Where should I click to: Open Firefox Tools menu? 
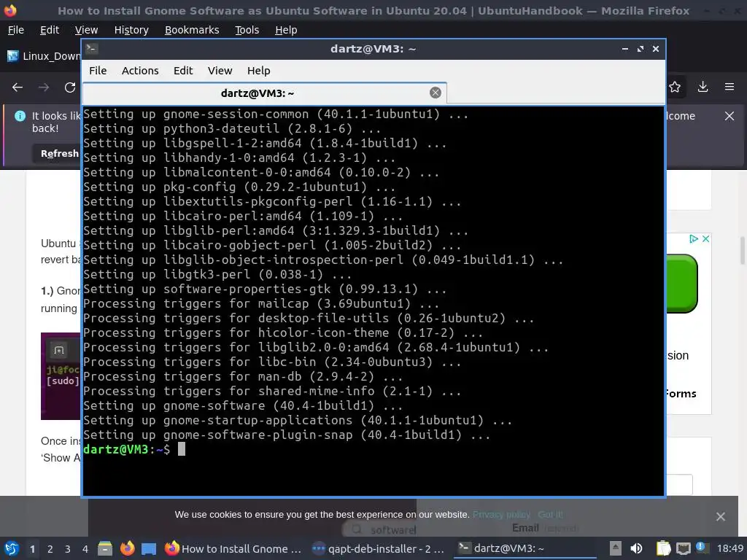tap(247, 30)
